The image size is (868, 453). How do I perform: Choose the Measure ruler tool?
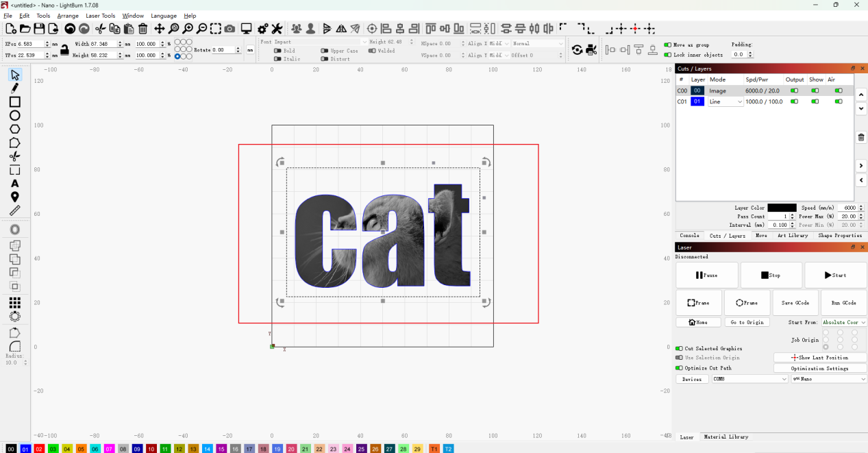click(14, 210)
